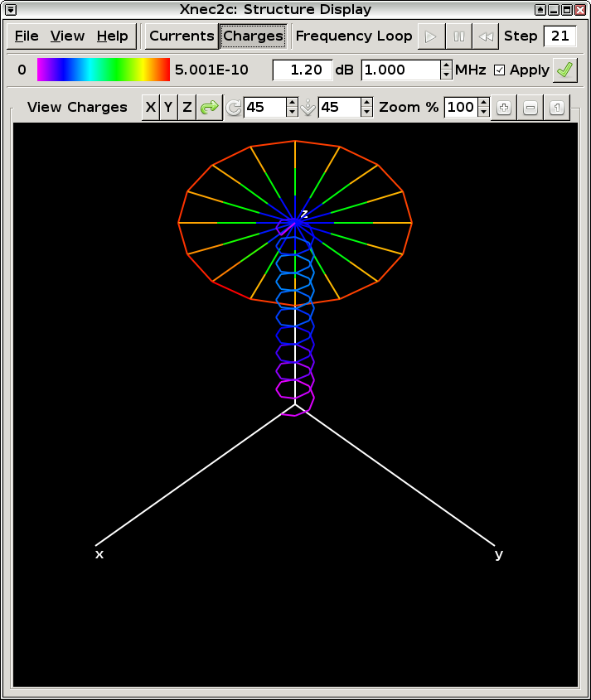Viewport: 591px width, 700px height.
Task: Reset zoom with the 1 icon
Action: click(557, 108)
